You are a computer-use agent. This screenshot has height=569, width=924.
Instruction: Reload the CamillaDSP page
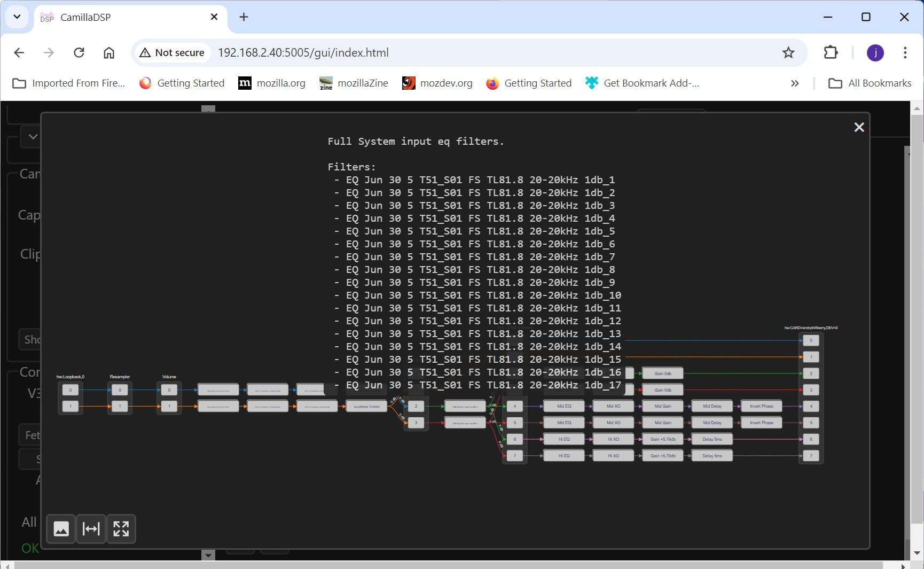coord(79,52)
